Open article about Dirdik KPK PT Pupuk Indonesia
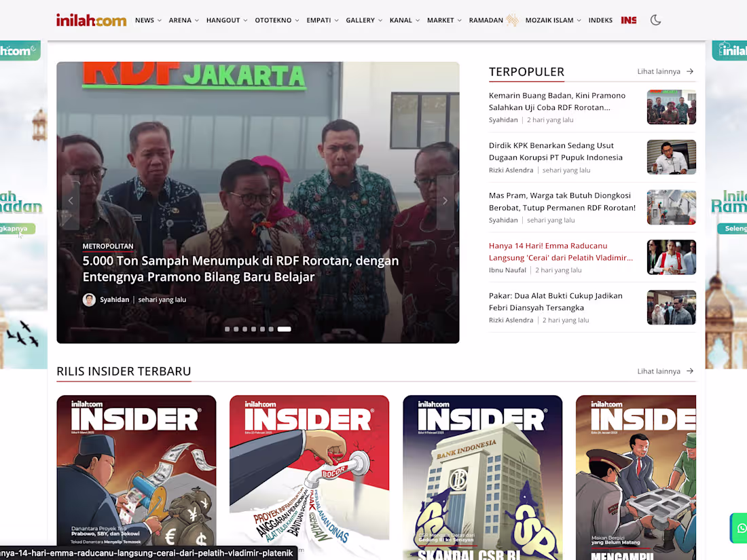Image resolution: width=747 pixels, height=560 pixels. 555,151
